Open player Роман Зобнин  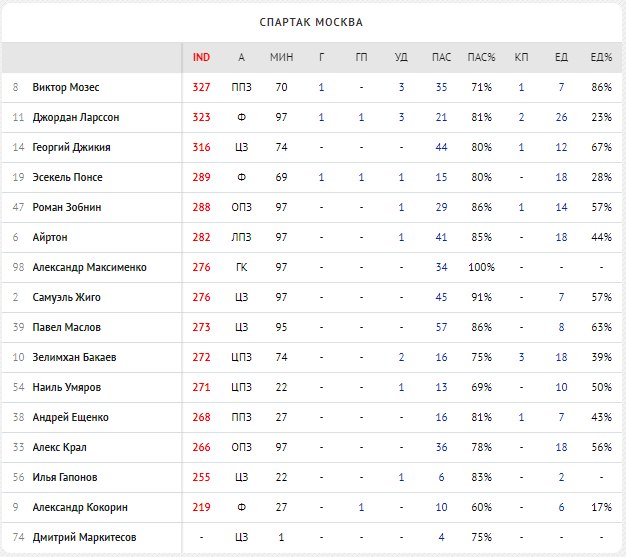click(67, 207)
